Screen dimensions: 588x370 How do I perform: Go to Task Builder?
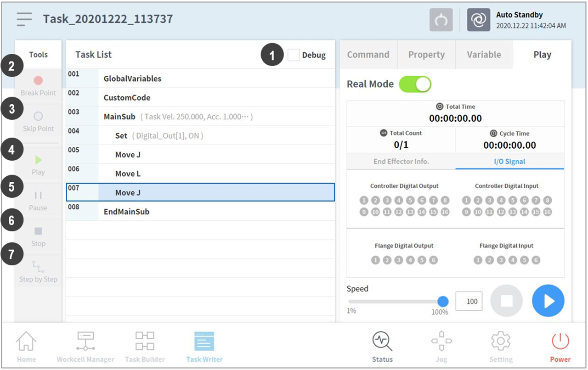tap(145, 342)
